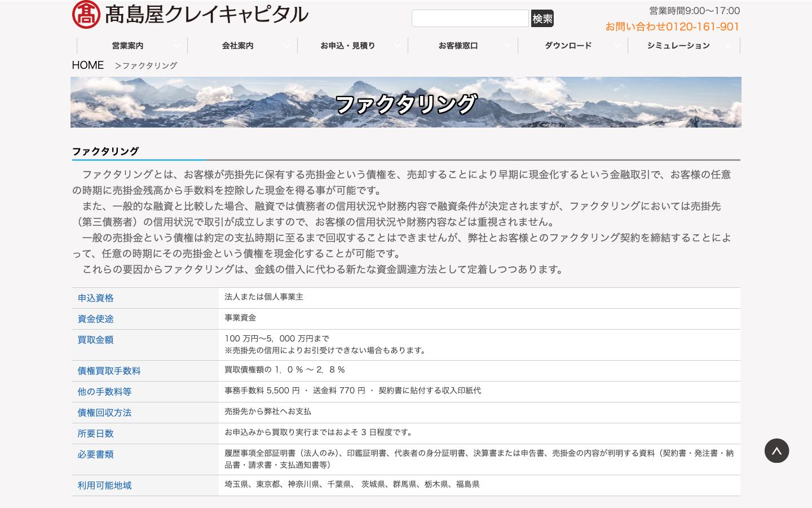Open the お申込・見積り menu
Image resolution: width=812 pixels, height=508 pixels.
point(347,46)
